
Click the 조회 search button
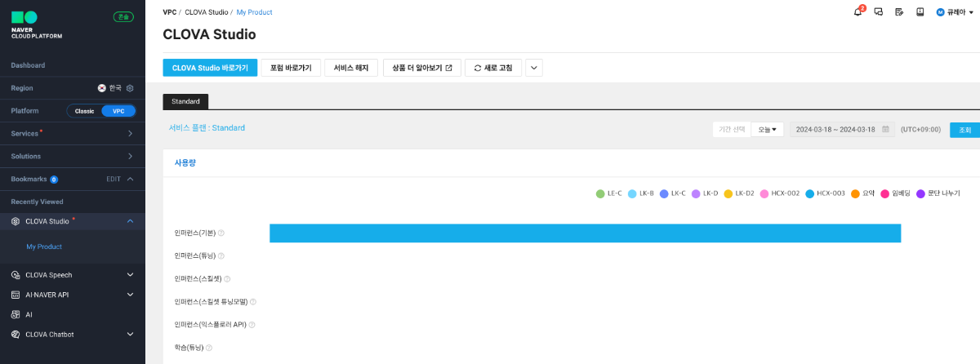(x=964, y=130)
